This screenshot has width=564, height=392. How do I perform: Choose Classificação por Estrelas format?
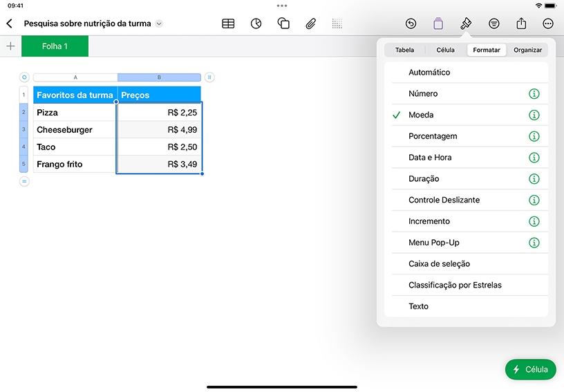(466, 284)
